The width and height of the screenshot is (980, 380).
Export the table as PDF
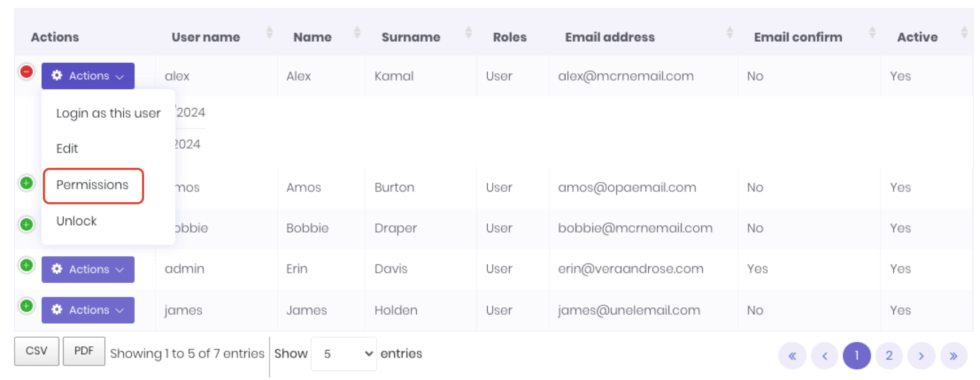tap(84, 351)
